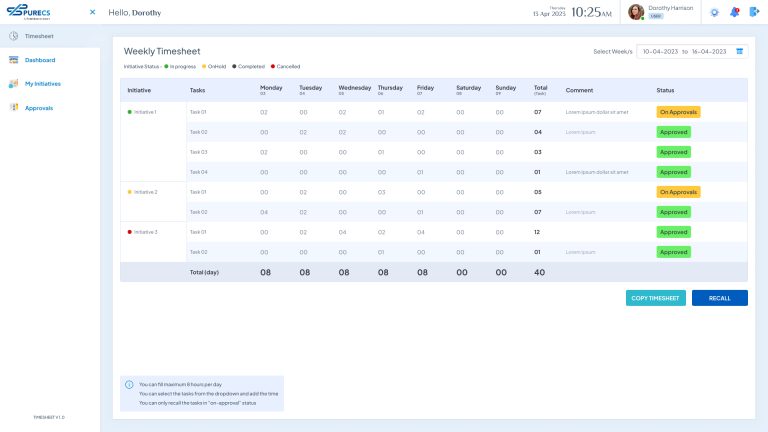Click the Dashboard icon in sidebar
The width and height of the screenshot is (768, 432).
coord(14,60)
